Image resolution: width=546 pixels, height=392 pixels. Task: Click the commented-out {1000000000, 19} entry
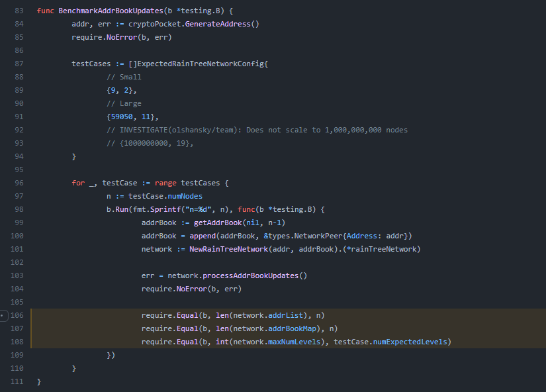[x=150, y=143]
